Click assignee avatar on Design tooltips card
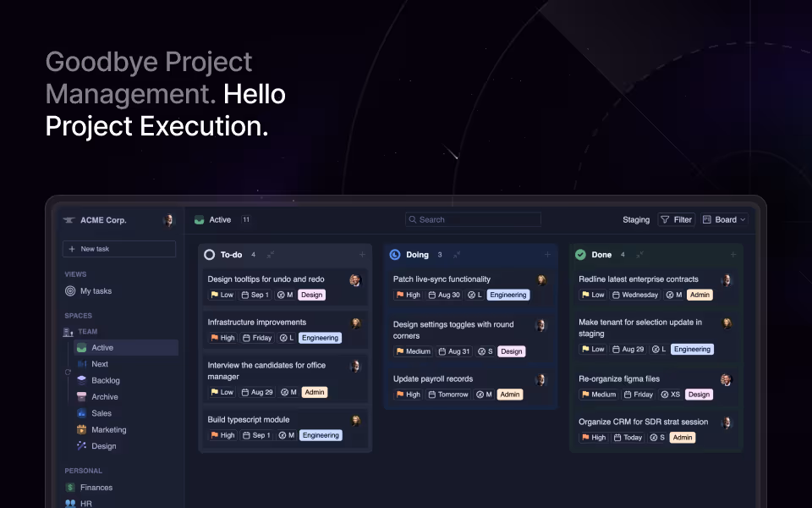Viewport: 812px width, 508px height. [354, 280]
